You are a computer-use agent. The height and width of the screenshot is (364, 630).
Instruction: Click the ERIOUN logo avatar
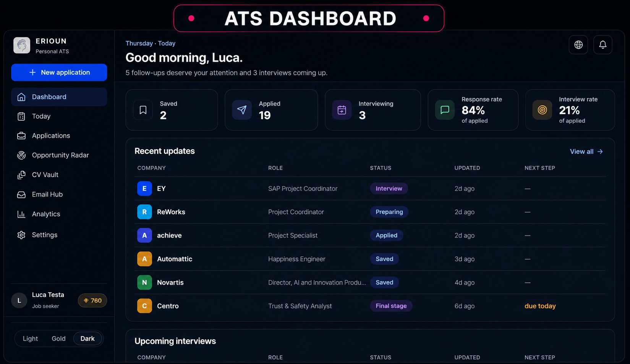coord(22,45)
